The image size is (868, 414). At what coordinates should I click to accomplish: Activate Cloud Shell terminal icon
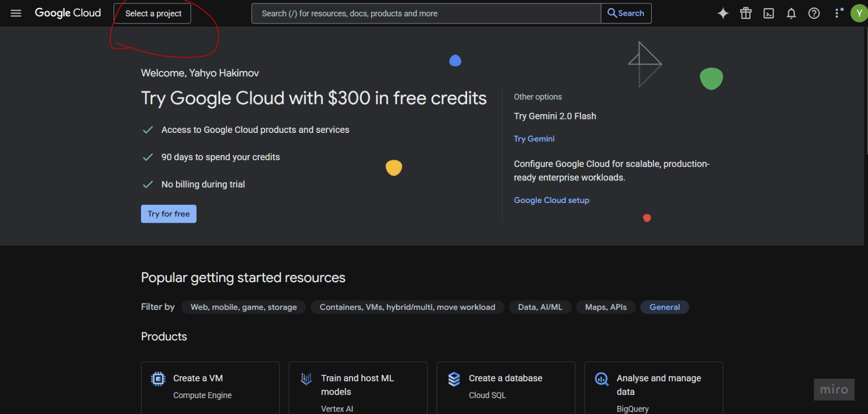[769, 13]
